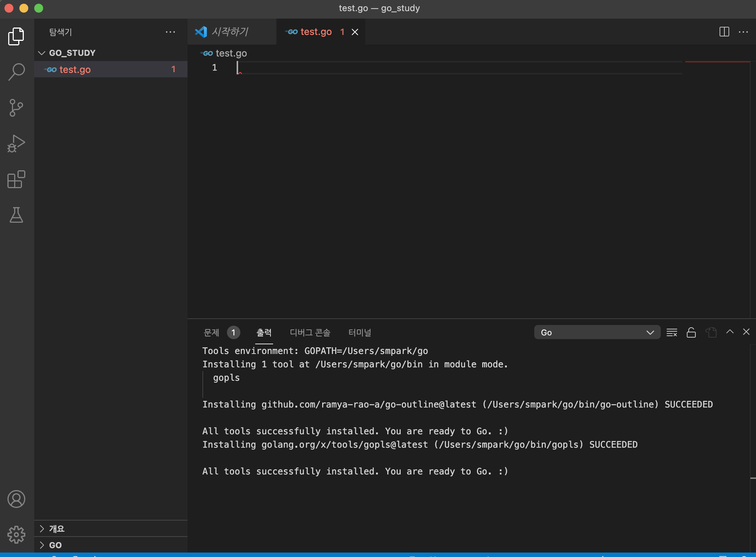
Task: Open the Manage gear settings
Action: tap(16, 534)
